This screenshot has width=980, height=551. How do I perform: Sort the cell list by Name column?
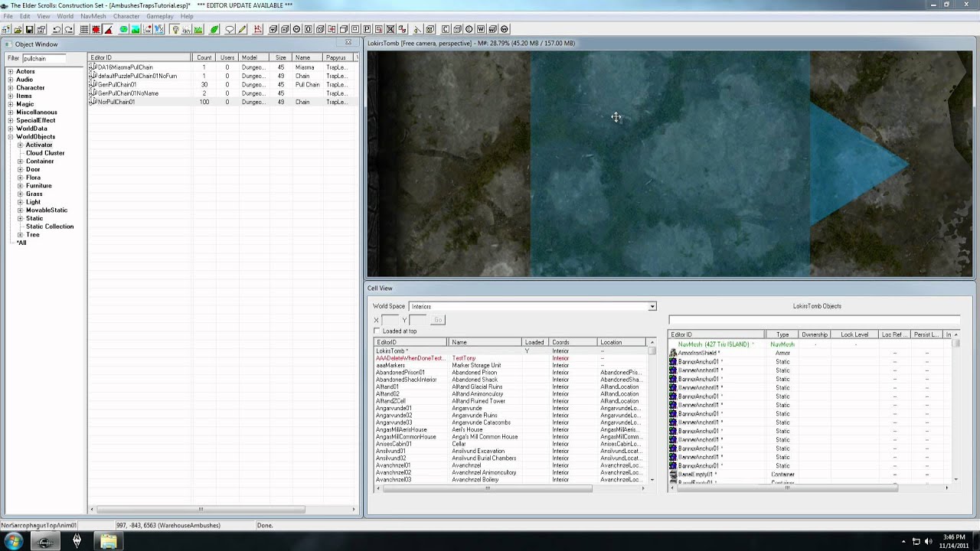[x=485, y=342]
